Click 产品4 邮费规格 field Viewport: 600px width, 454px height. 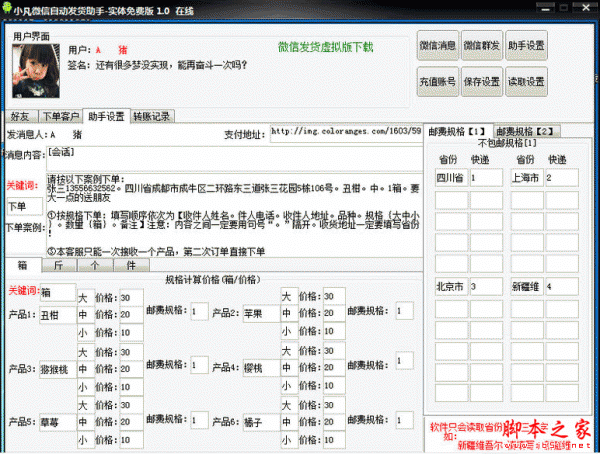click(404, 361)
